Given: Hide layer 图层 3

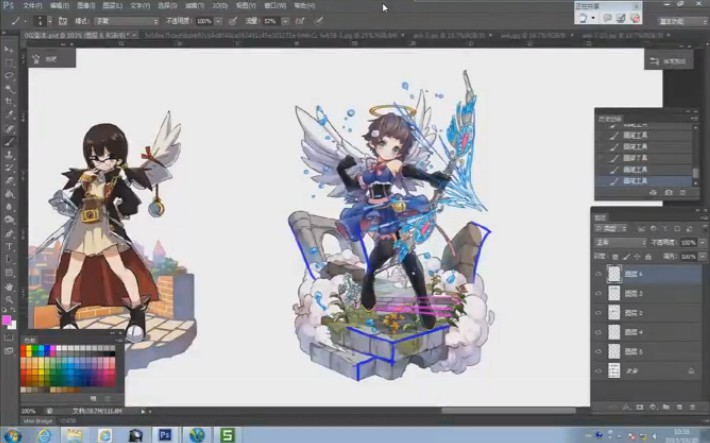Looking at the screenshot, I should (x=599, y=294).
